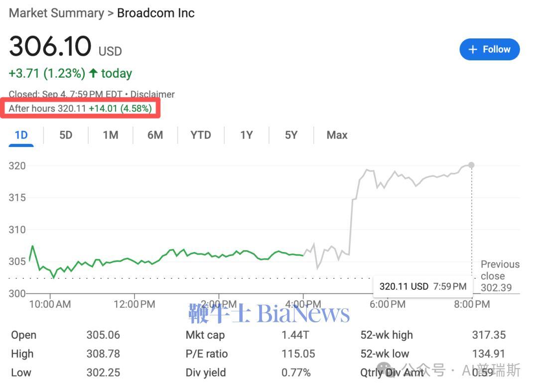This screenshot has height=392, width=538.
Task: Show the 6M price chart
Action: [155, 135]
